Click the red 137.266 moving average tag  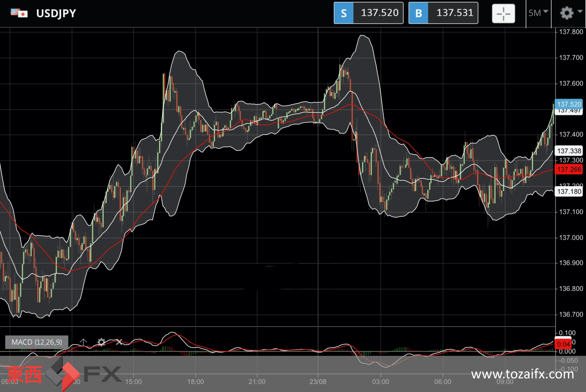(569, 169)
